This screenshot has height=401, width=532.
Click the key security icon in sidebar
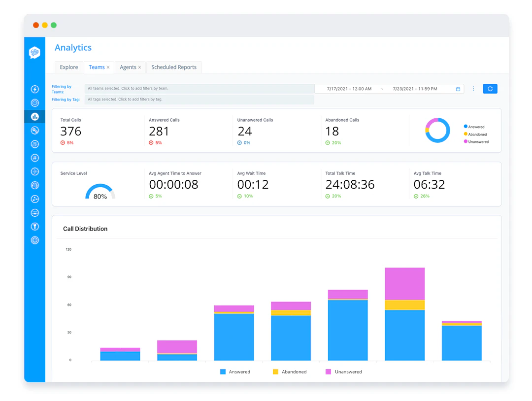[34, 226]
